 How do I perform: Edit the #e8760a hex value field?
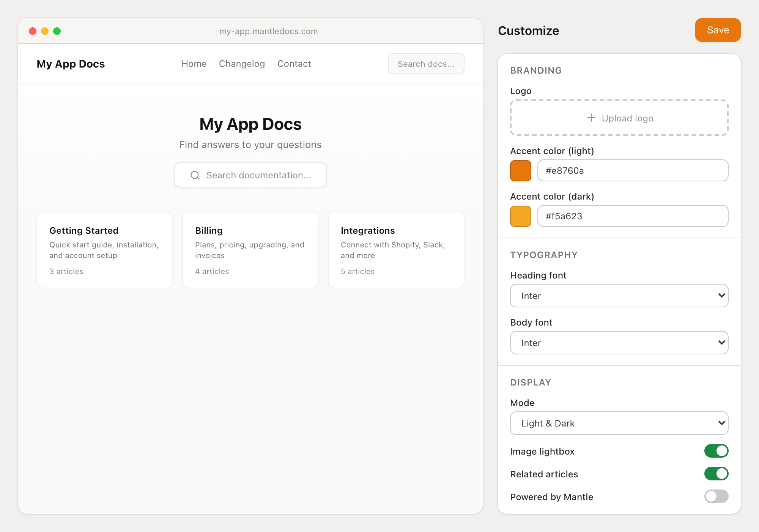(x=632, y=171)
